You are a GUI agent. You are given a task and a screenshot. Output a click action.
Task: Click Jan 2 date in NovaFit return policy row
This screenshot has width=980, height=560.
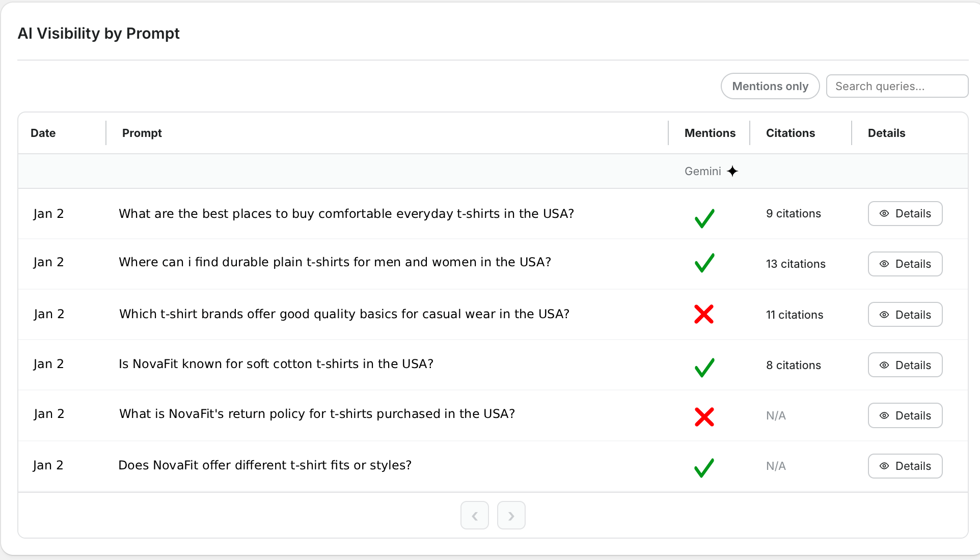(49, 414)
